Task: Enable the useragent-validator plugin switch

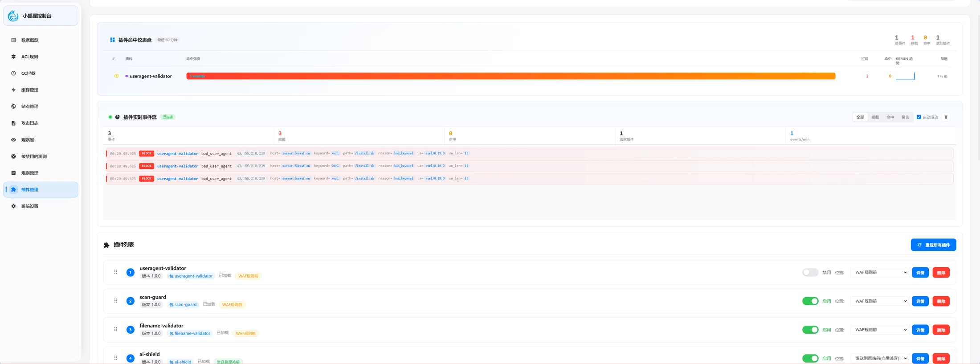Action: pyautogui.click(x=810, y=272)
